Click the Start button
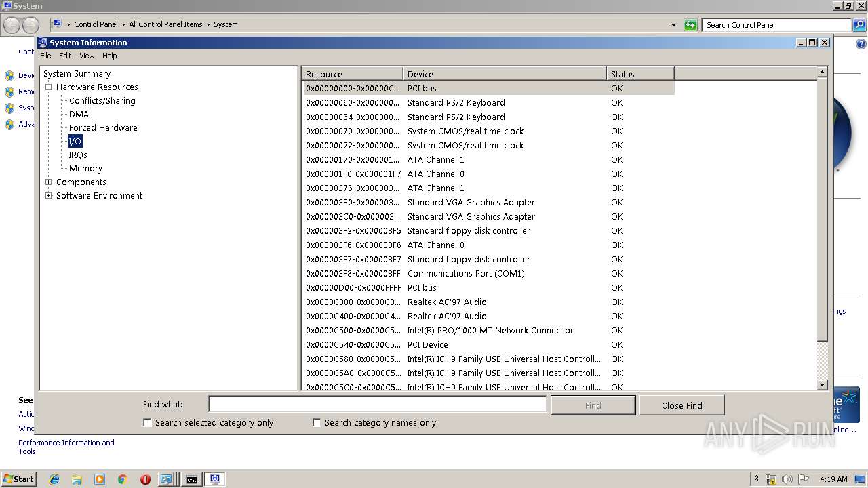This screenshot has width=868, height=488. [19, 479]
